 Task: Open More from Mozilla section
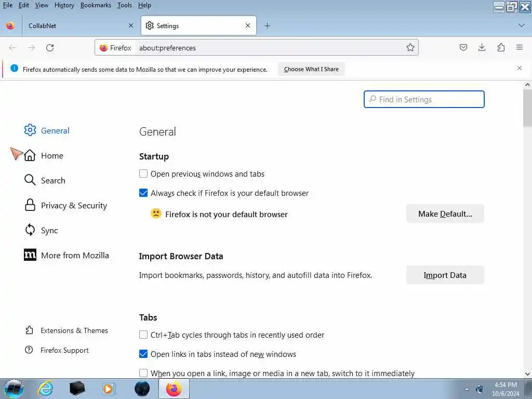click(x=66, y=255)
